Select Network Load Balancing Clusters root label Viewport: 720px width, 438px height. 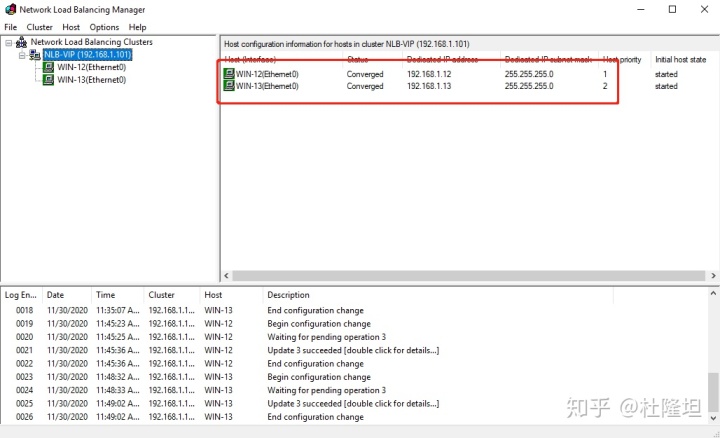point(91,42)
